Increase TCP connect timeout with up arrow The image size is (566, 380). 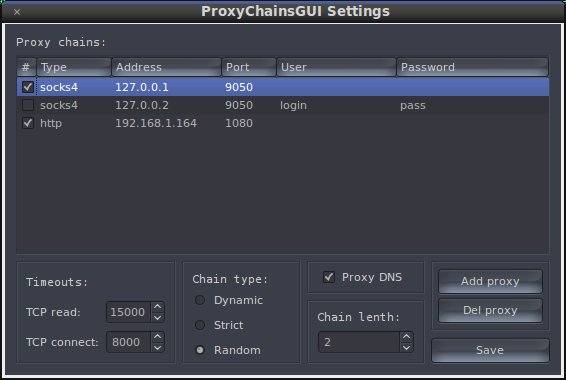tap(157, 336)
